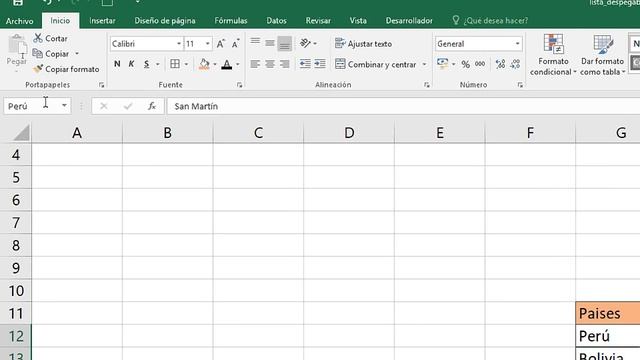
Task: Switch to the Fórmulas tab
Action: click(x=231, y=20)
